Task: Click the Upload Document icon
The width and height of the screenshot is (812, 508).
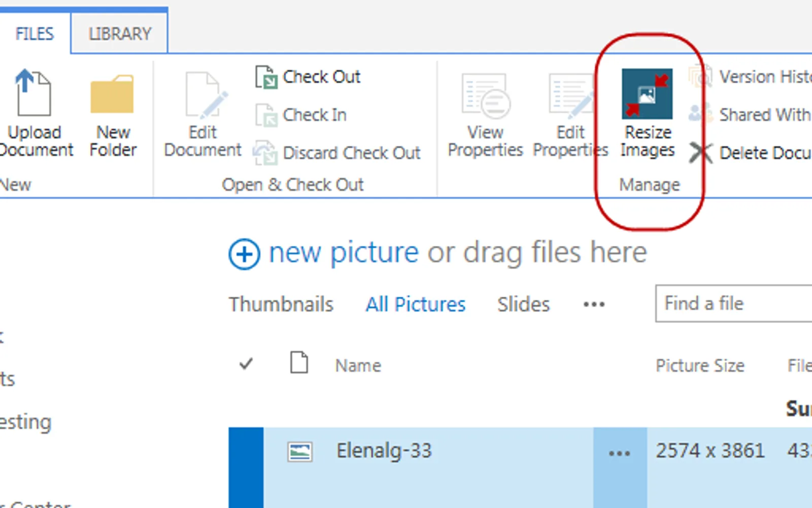Action: 33,92
